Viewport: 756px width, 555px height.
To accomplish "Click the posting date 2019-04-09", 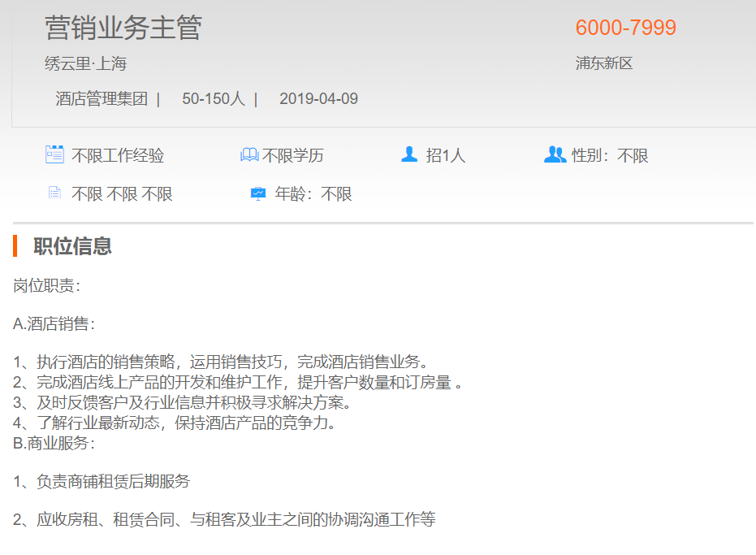I will (x=318, y=99).
